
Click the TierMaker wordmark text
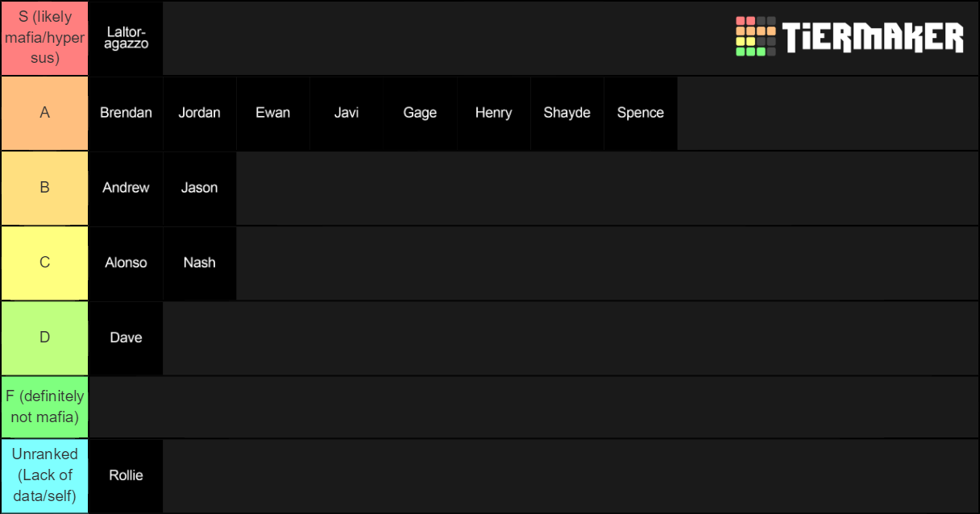(x=873, y=38)
